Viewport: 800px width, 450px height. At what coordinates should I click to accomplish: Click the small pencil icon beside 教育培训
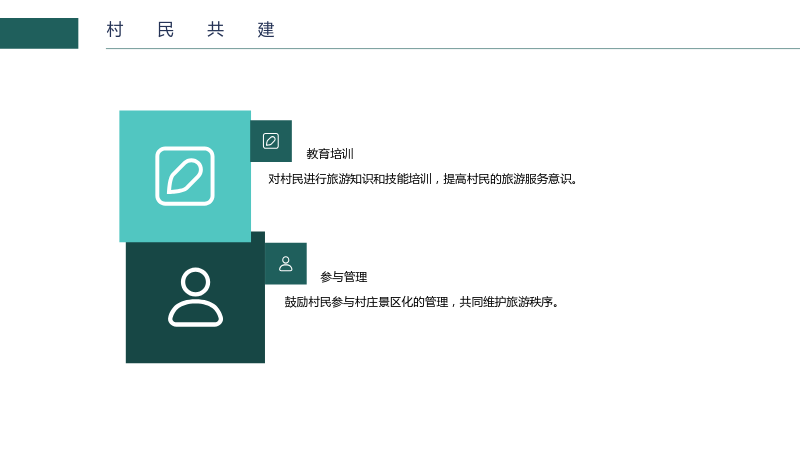click(x=271, y=141)
